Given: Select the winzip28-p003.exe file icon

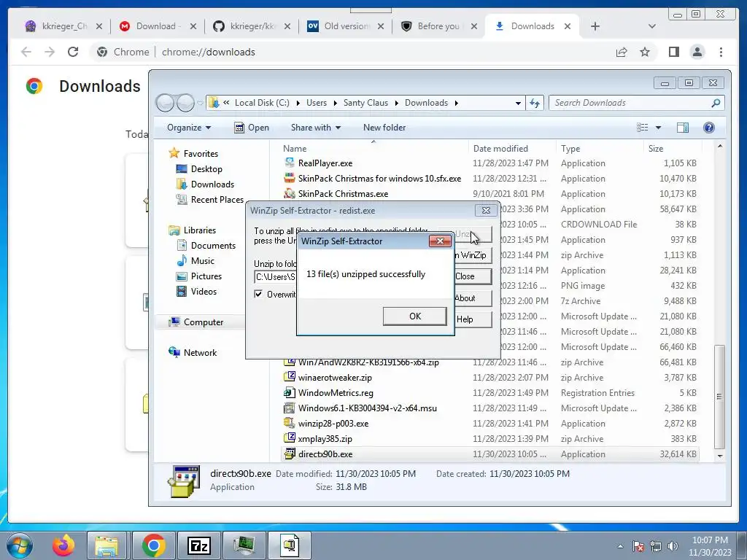Looking at the screenshot, I should point(289,423).
